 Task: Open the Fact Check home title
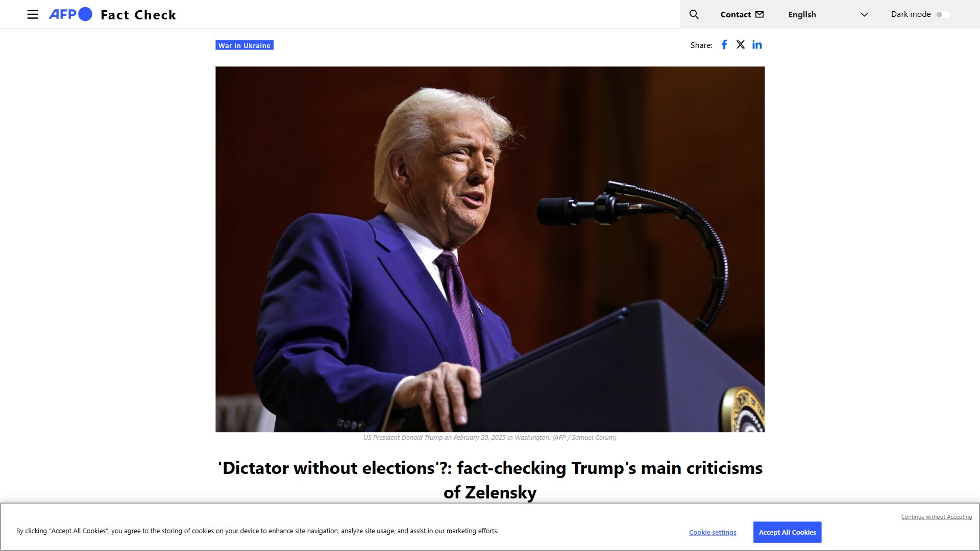[x=138, y=15]
